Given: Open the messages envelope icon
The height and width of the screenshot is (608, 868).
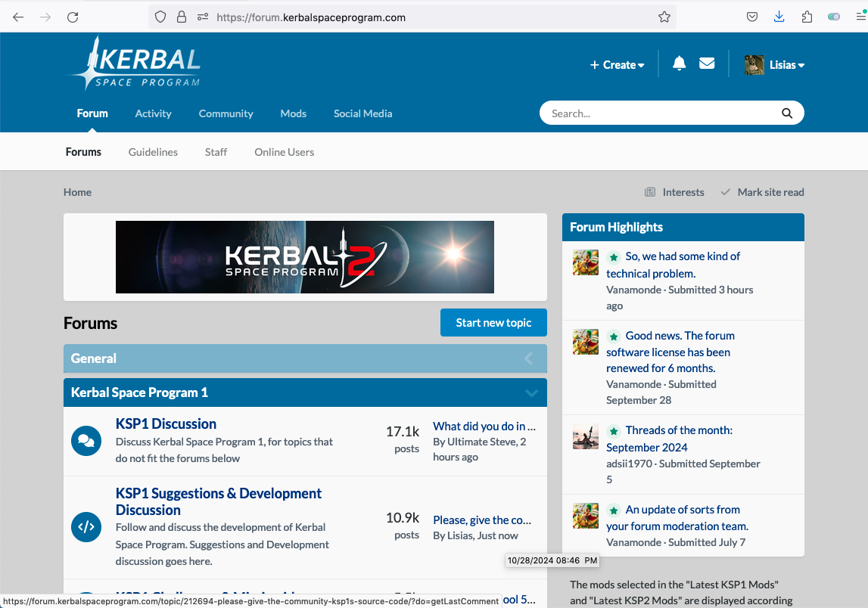Looking at the screenshot, I should (707, 64).
